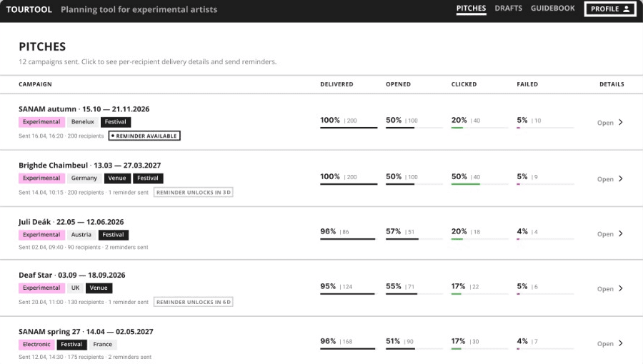Click the Campaign column header
This screenshot has width=643, height=364.
click(35, 84)
